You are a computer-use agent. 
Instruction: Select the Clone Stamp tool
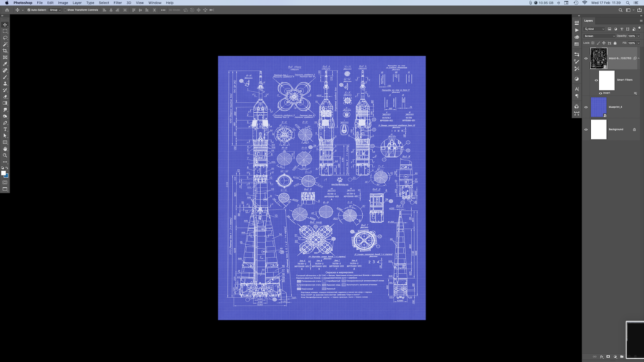(5, 83)
